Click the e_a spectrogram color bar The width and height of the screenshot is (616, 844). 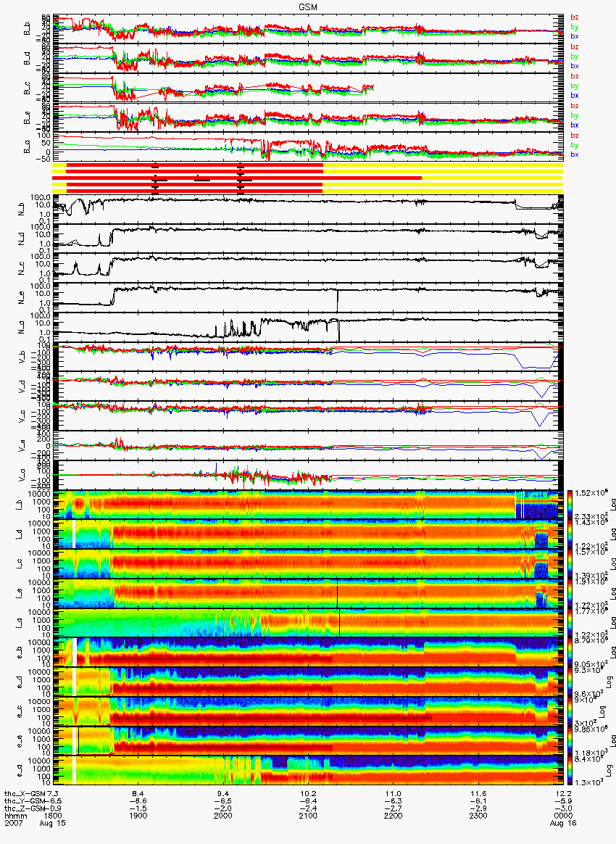(570, 771)
